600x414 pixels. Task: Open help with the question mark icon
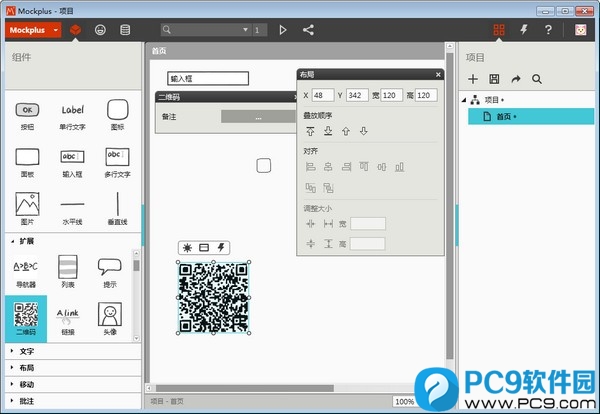548,30
